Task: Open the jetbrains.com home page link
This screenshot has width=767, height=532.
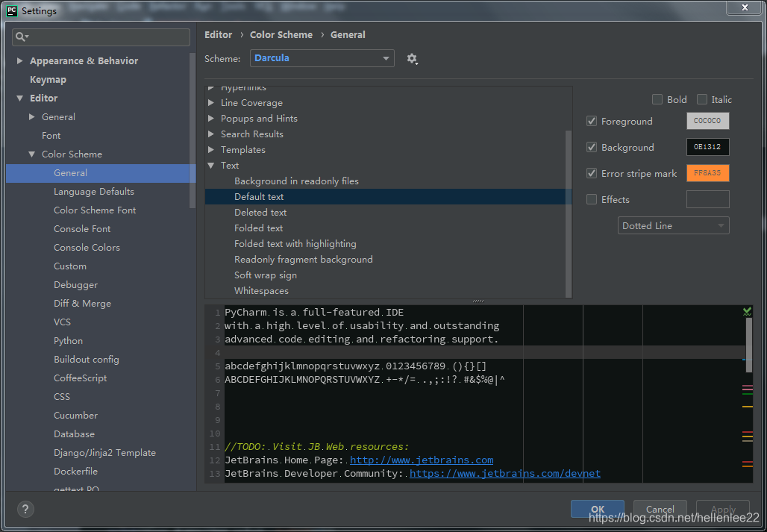Action: (422, 460)
